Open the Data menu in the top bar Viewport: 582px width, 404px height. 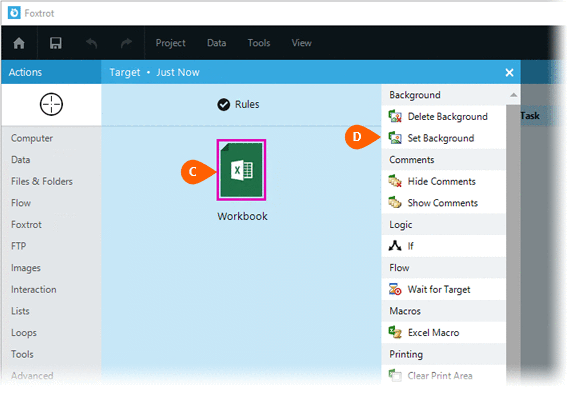(x=216, y=43)
